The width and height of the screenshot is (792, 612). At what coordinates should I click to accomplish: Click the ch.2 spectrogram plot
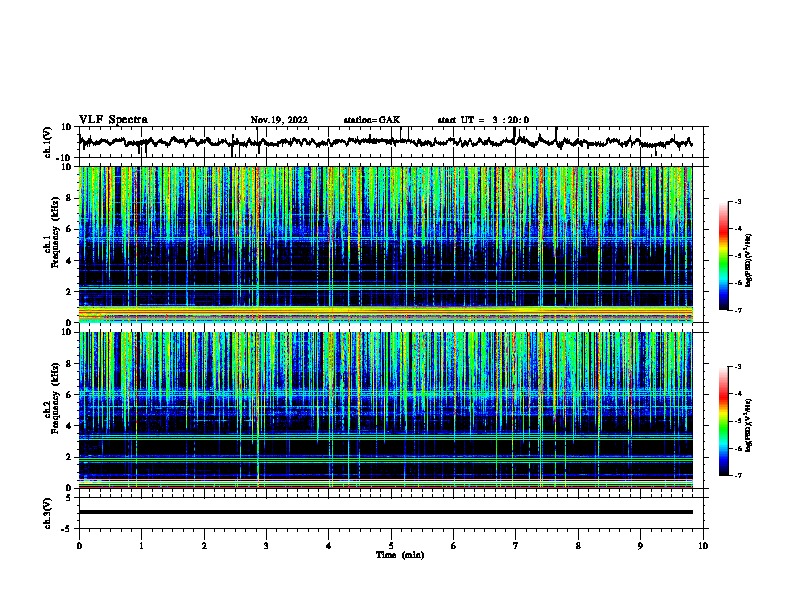pos(385,410)
